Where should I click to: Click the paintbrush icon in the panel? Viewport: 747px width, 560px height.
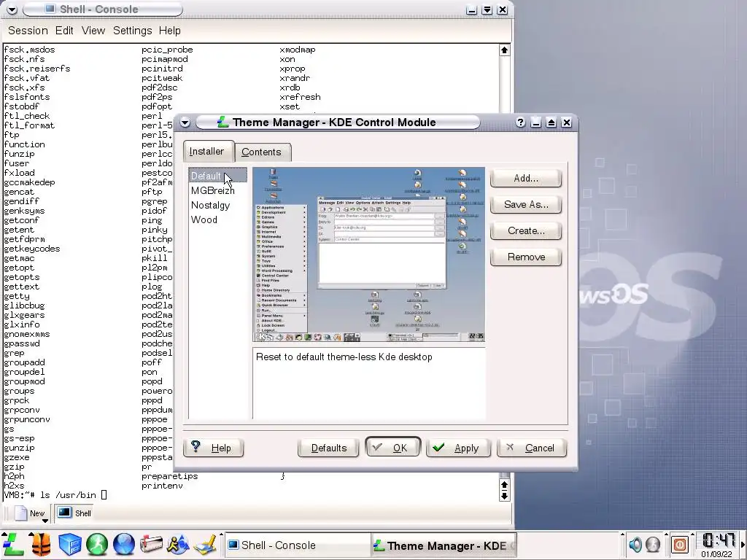coord(205,544)
